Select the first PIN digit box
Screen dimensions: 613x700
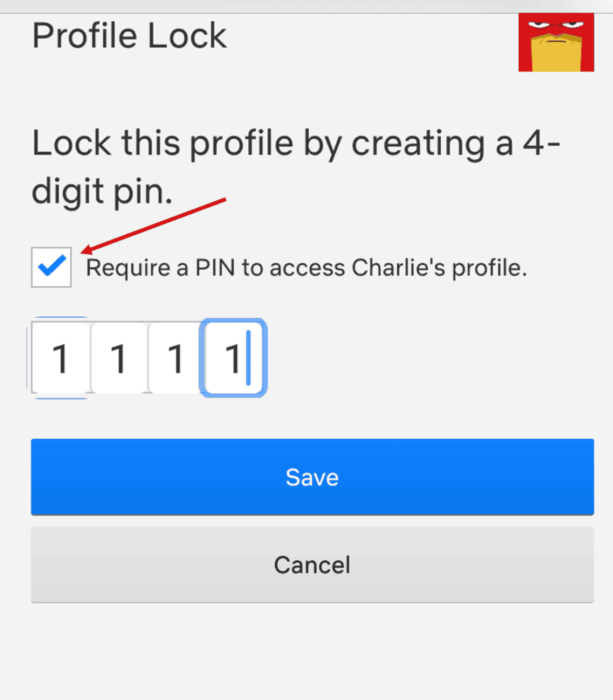61,358
